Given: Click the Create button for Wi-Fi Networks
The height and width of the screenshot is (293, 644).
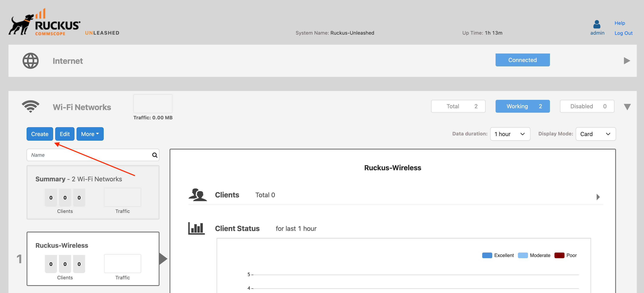Looking at the screenshot, I should (x=40, y=134).
